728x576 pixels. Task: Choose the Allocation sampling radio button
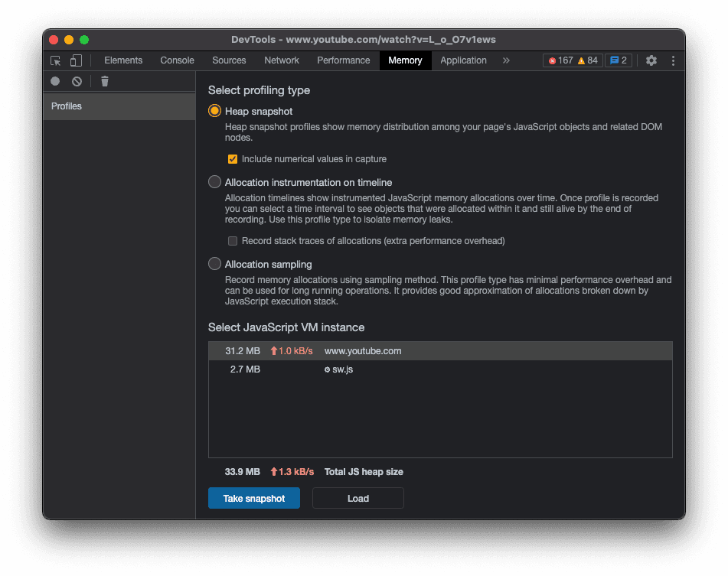coord(215,264)
